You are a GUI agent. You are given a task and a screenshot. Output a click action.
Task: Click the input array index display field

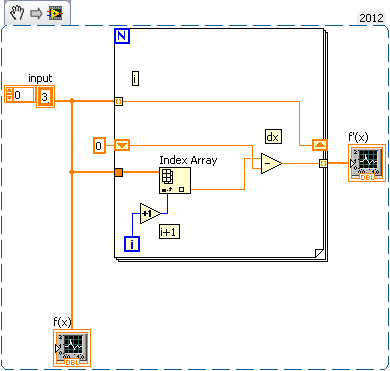point(23,94)
